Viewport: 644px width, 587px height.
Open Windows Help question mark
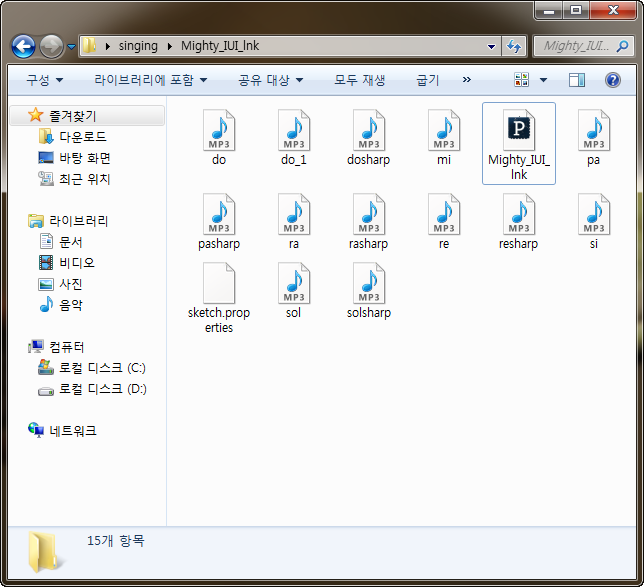tap(612, 80)
